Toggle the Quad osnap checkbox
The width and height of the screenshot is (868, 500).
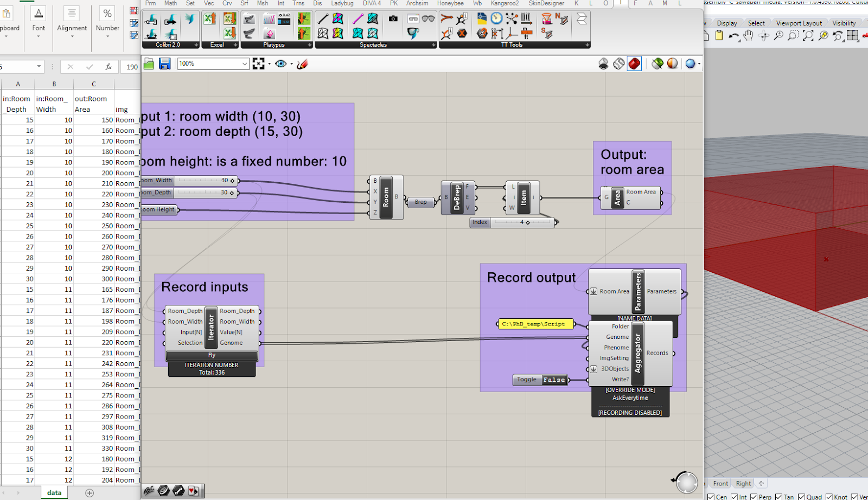[801, 497]
